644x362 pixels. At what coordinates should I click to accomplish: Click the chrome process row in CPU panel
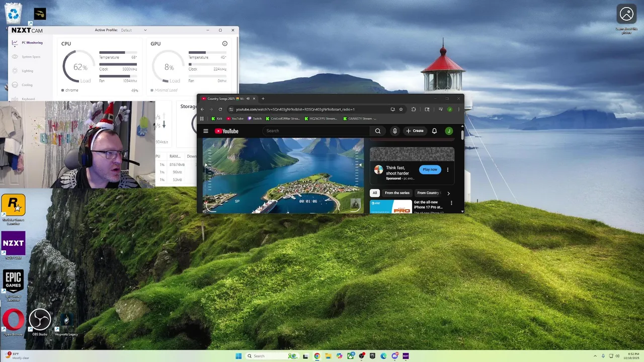click(100, 90)
